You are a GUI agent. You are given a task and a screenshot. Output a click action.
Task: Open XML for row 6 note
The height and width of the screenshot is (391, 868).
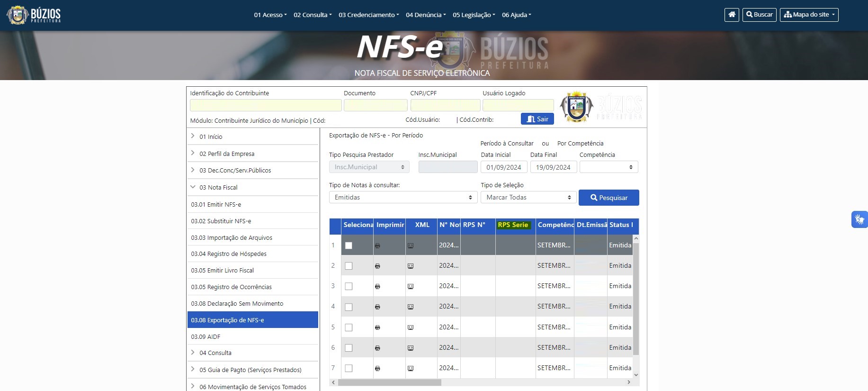tap(411, 348)
